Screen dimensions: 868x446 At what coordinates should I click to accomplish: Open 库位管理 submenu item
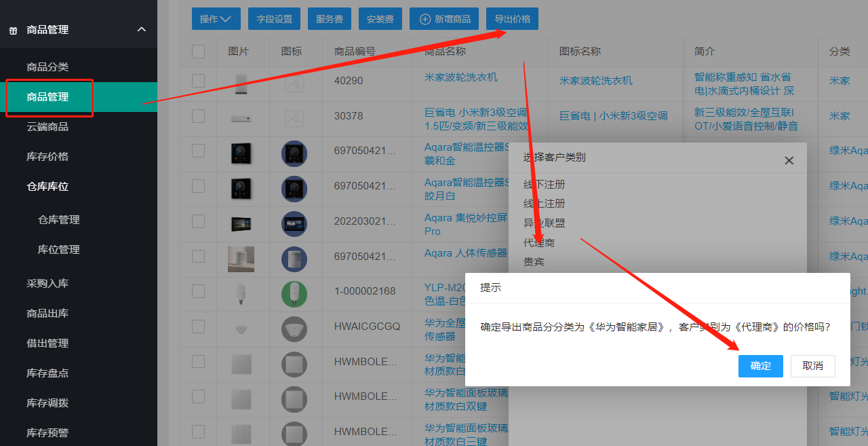(x=59, y=250)
